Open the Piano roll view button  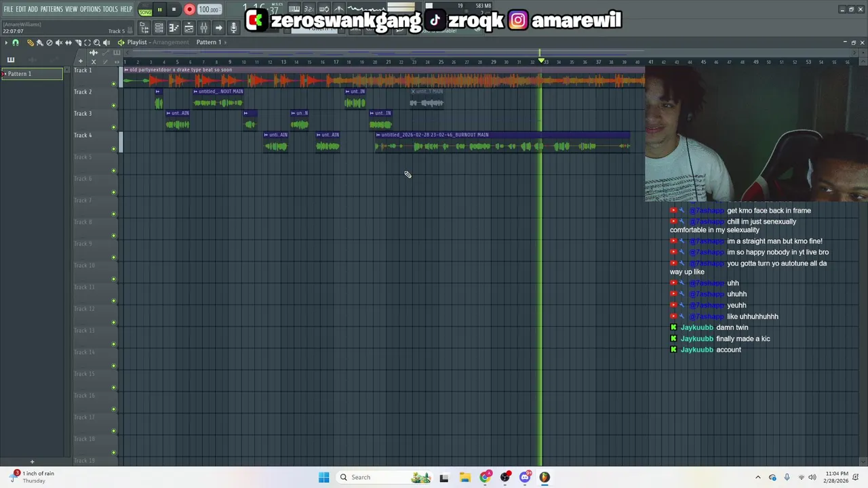pyautogui.click(x=174, y=28)
